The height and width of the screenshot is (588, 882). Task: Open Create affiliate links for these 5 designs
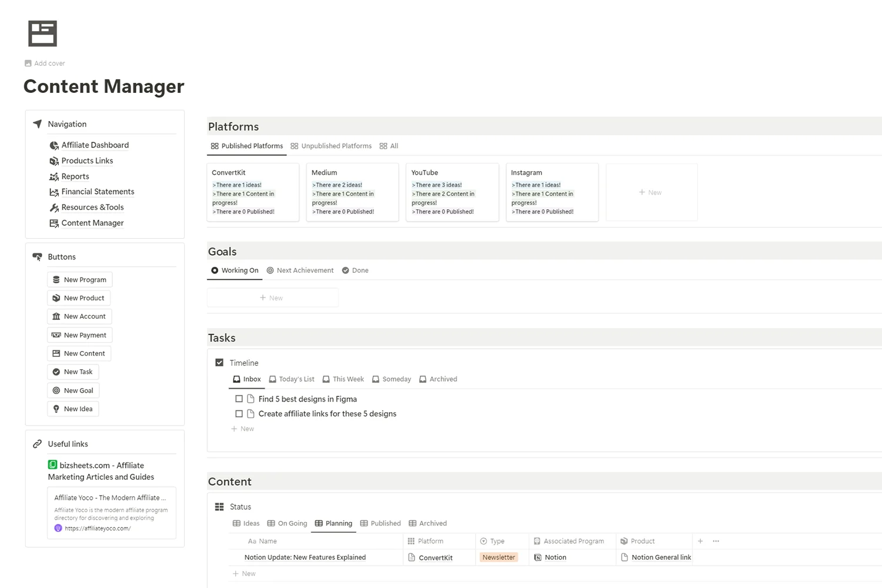[x=328, y=414]
